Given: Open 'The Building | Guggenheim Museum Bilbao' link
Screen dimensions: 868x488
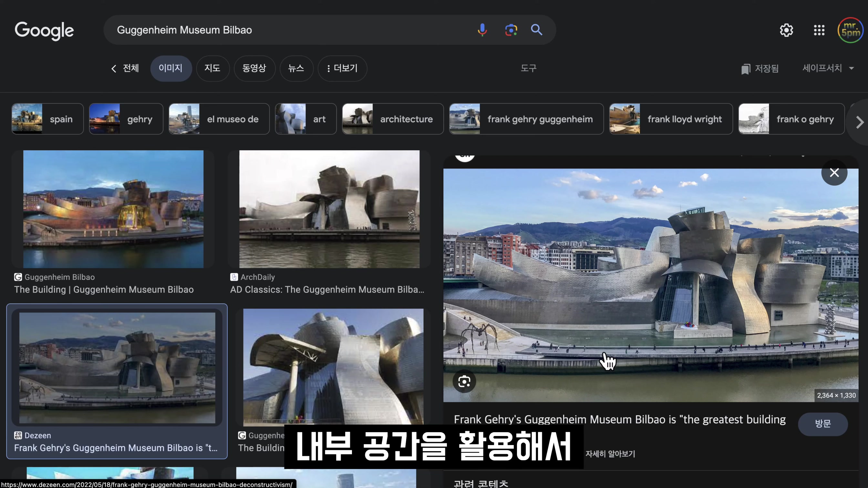Looking at the screenshot, I should point(104,290).
